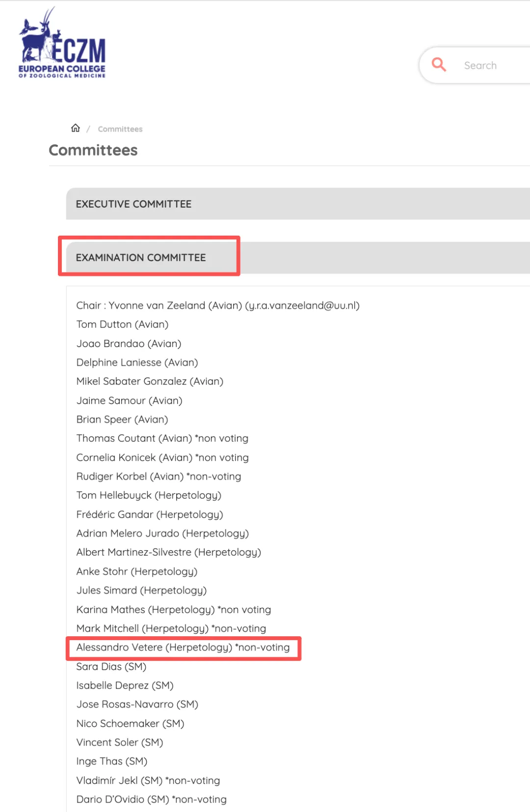Select Tom Dutton (Avian) entry

click(x=122, y=325)
